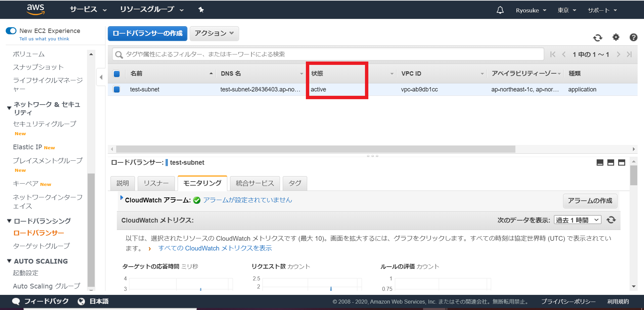
Task: Switch to the タグ tab
Action: 295,184
